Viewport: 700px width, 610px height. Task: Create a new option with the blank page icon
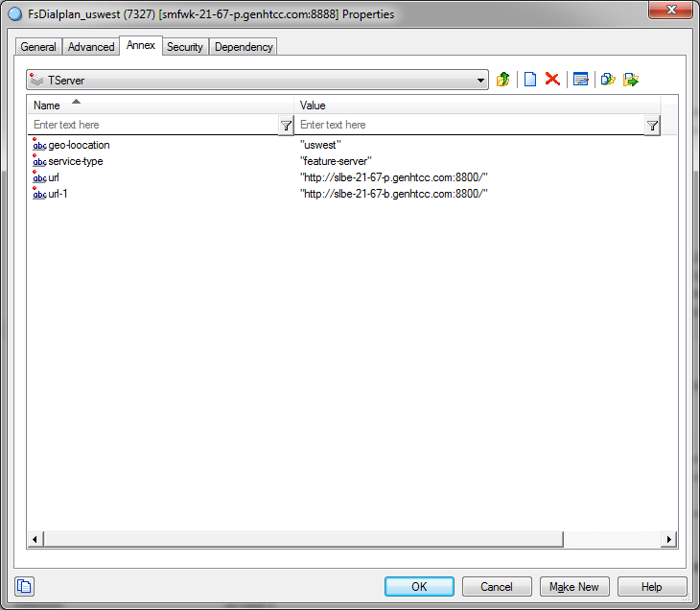[529, 80]
